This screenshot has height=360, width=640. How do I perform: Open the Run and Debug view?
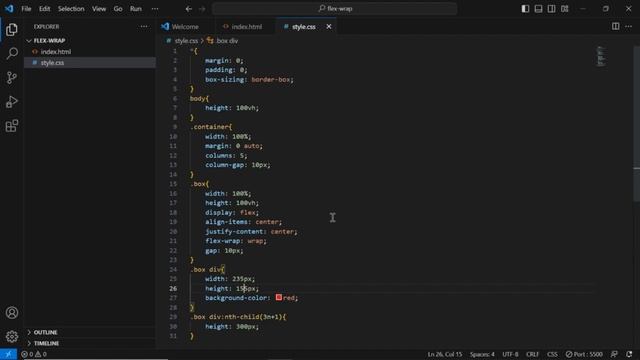coord(12,102)
